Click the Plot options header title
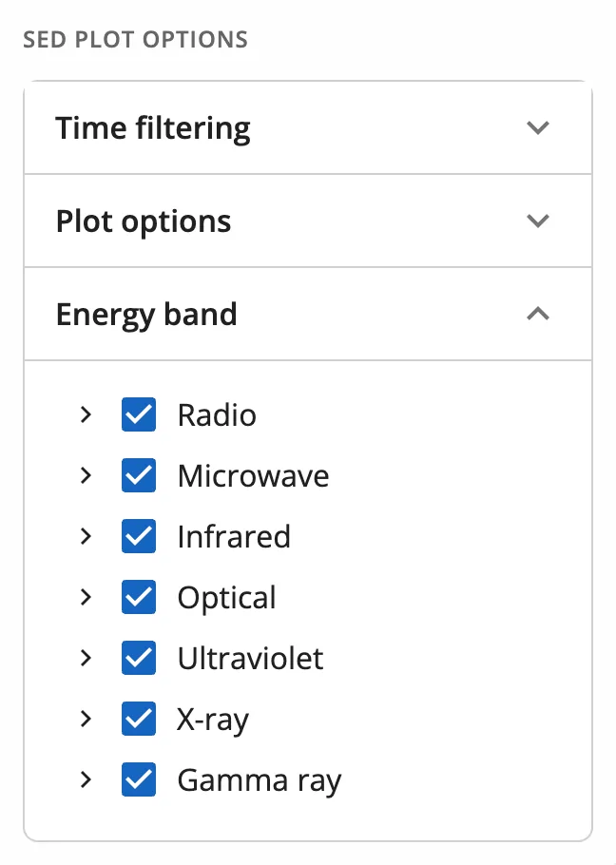616x865 pixels. (144, 222)
